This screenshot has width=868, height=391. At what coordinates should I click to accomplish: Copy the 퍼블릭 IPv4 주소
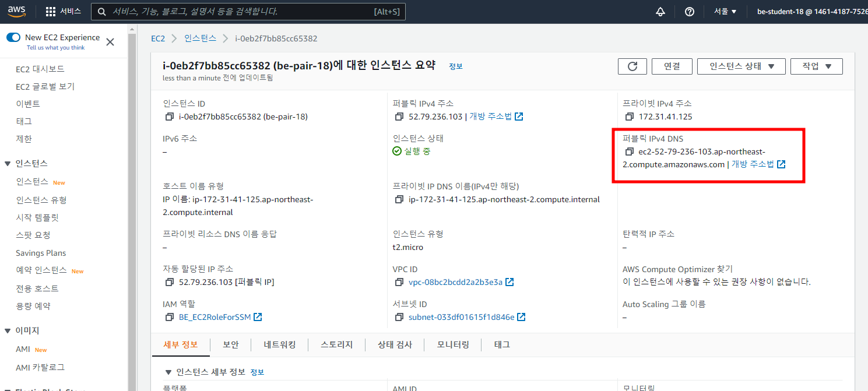[x=399, y=117]
